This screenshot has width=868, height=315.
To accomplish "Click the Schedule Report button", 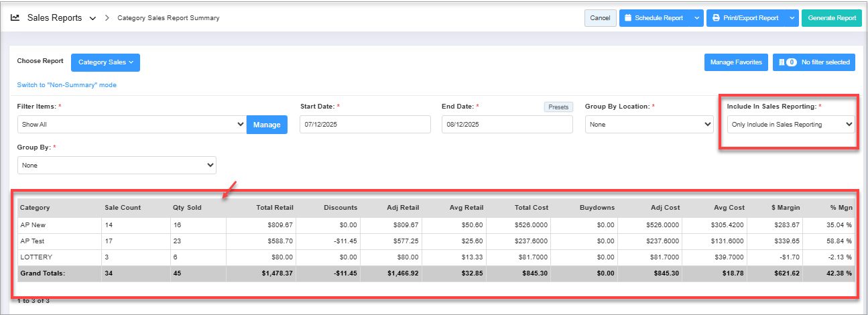I will [654, 18].
